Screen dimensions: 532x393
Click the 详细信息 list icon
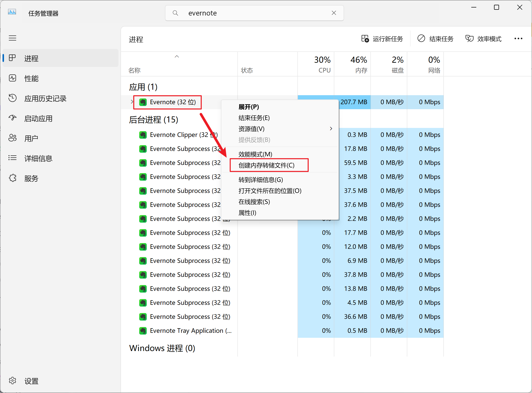12,158
